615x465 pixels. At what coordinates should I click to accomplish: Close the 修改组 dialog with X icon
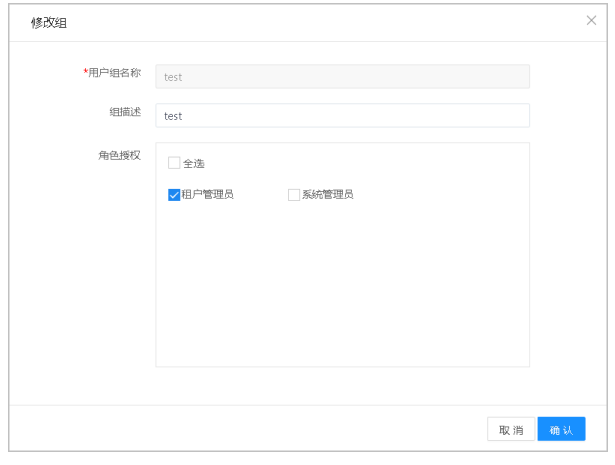tap(591, 20)
